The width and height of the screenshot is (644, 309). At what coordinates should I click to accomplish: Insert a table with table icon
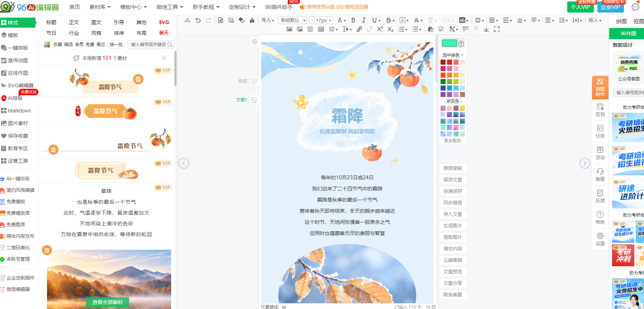point(321,29)
